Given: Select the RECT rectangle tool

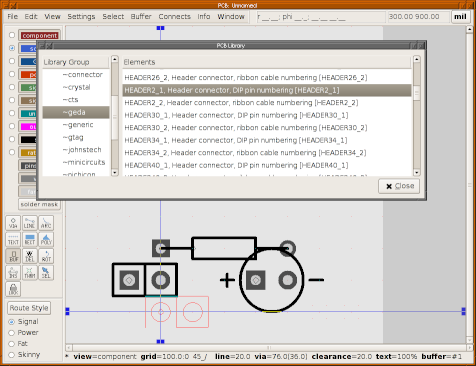Looking at the screenshot, I should pyautogui.click(x=29, y=239).
